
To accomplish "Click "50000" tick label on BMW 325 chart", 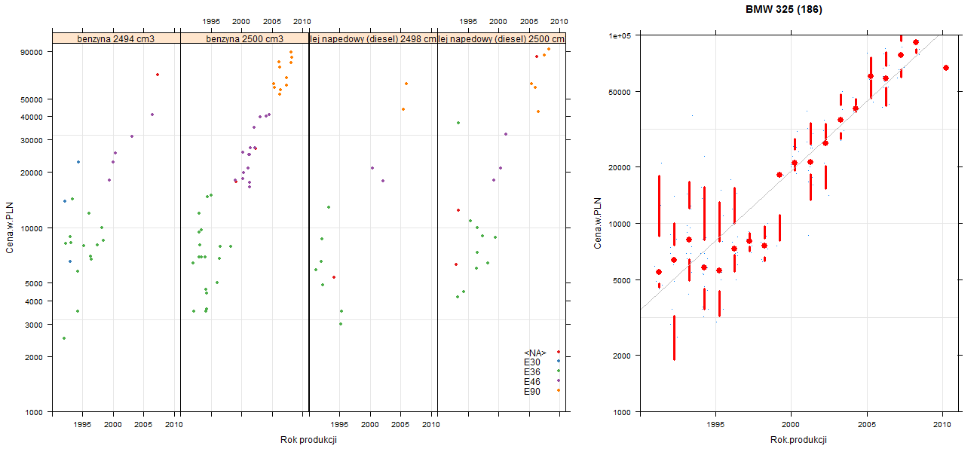I will click(619, 92).
